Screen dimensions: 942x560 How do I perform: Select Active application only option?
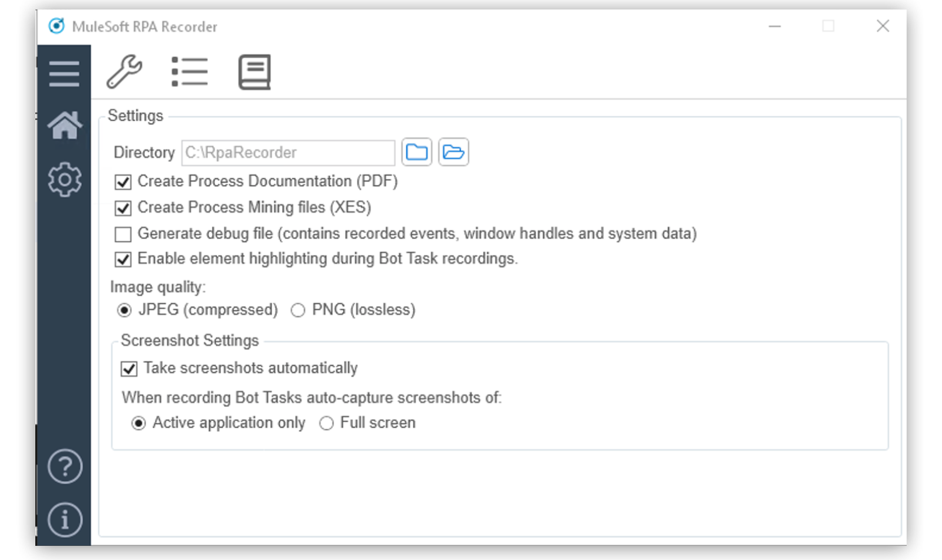[139, 423]
